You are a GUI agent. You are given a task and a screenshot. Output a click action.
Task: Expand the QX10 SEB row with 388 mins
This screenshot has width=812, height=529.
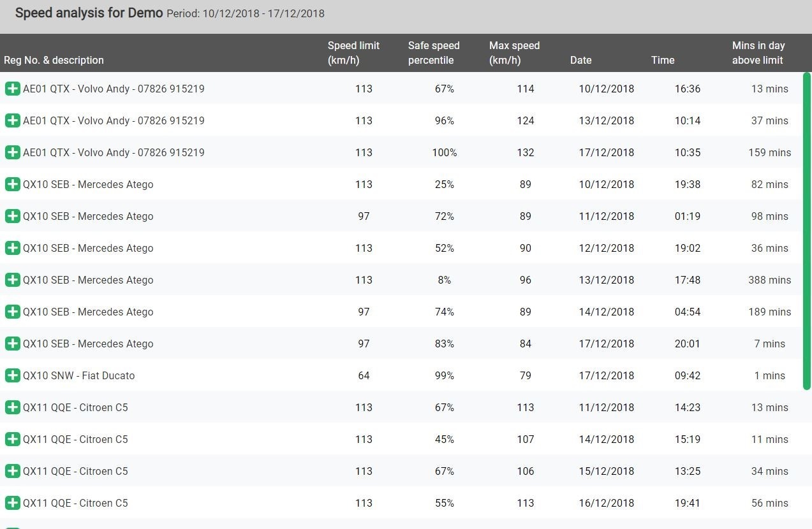click(12, 280)
